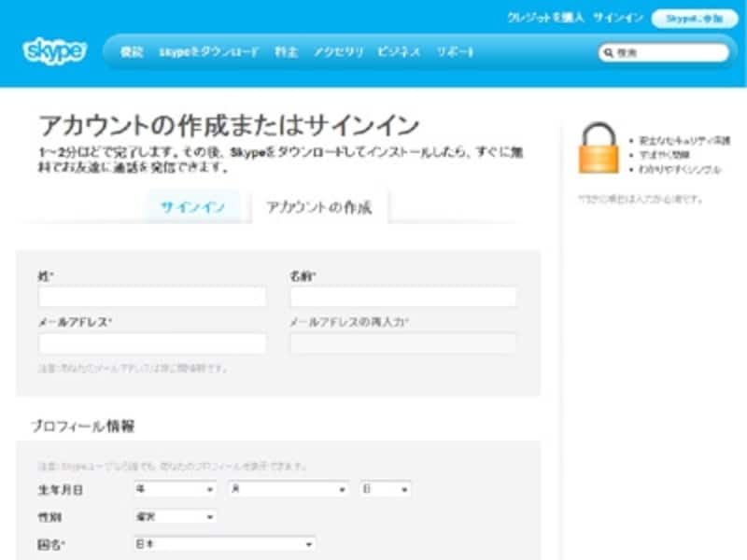Open Skypeをダウンロード menu item
Viewport: 747px width, 560px height.
click(209, 52)
